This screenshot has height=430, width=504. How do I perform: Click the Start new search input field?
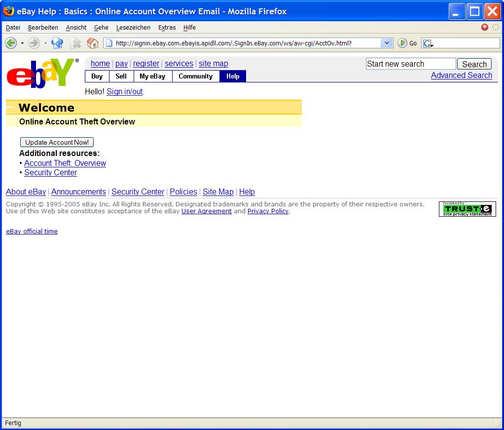(x=411, y=64)
